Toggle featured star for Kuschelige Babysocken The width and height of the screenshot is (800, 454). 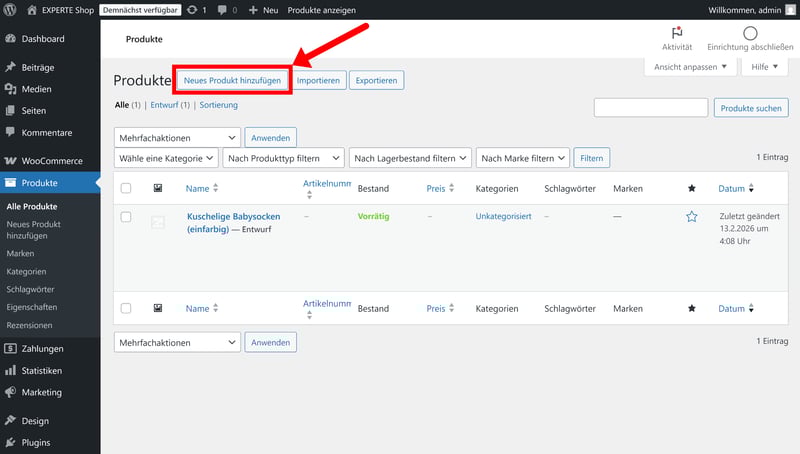[691, 216]
